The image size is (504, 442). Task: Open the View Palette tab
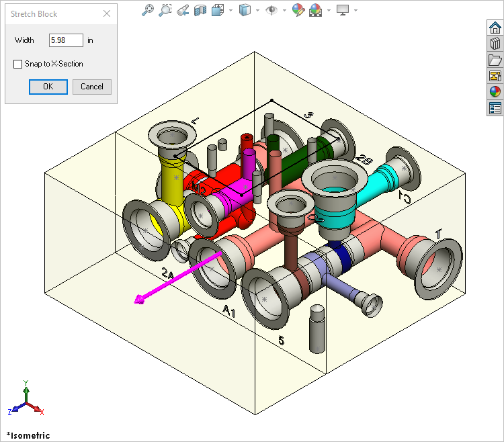[x=495, y=76]
